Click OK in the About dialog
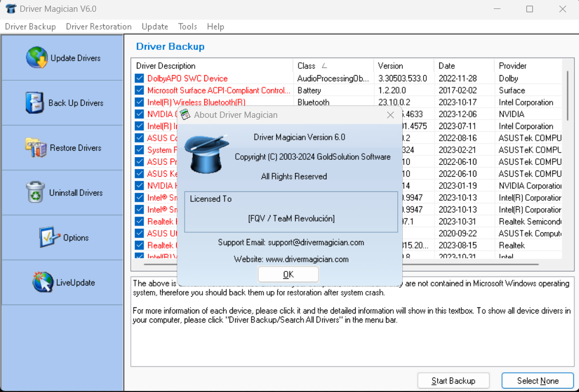The width and height of the screenshot is (579, 392). [288, 274]
